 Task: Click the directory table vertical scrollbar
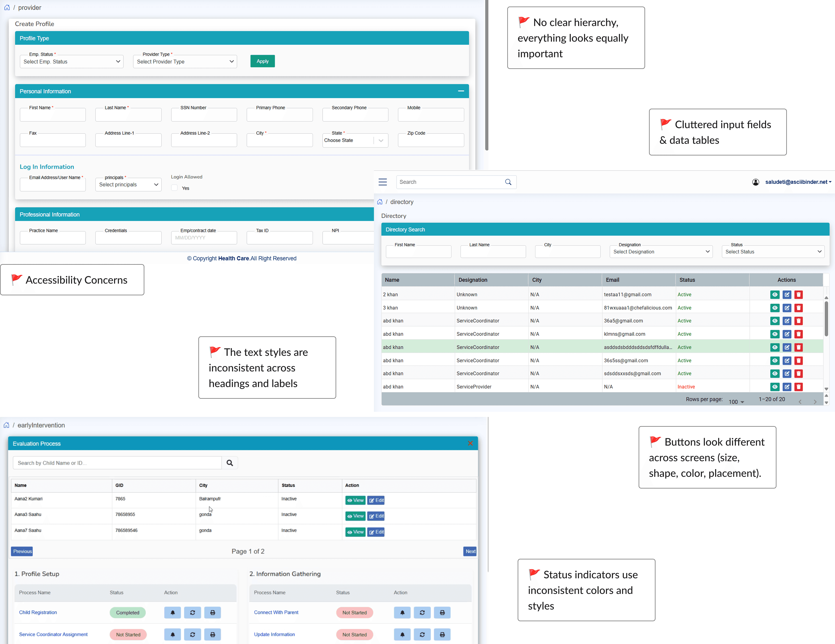click(826, 319)
